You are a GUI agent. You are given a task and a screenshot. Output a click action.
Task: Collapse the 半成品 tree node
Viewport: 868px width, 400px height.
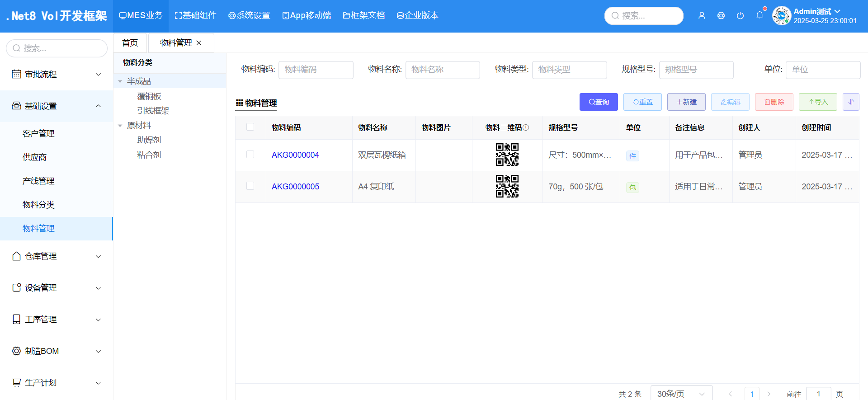(x=120, y=81)
